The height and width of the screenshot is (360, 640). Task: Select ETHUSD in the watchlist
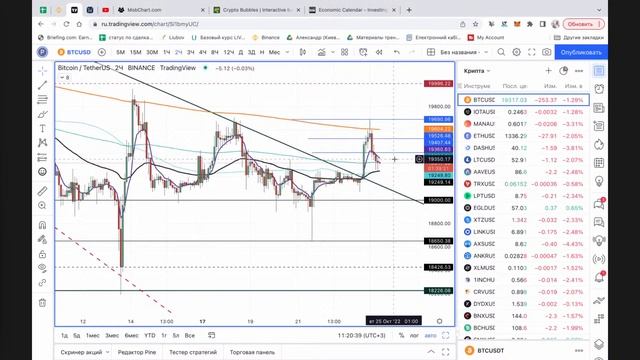pyautogui.click(x=524, y=136)
